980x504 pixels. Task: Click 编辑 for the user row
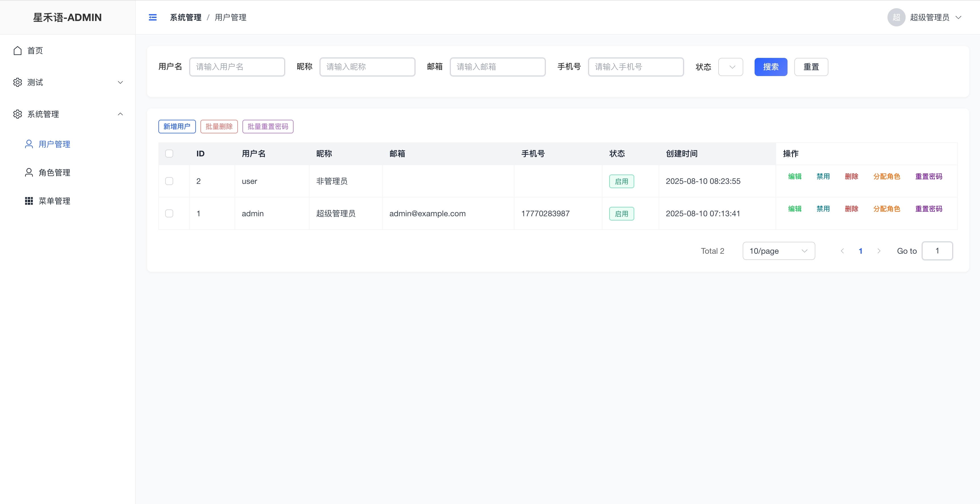click(x=795, y=177)
